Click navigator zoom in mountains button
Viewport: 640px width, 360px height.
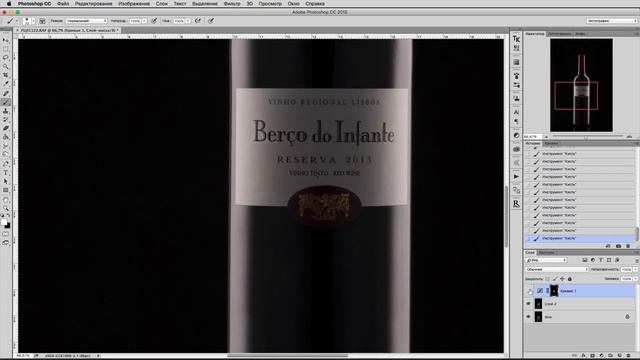(630, 137)
